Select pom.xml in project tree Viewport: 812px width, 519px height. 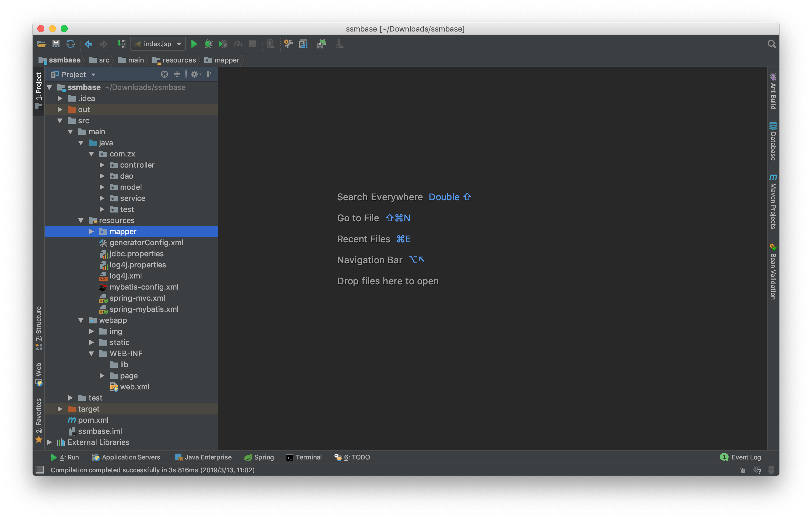tap(94, 420)
